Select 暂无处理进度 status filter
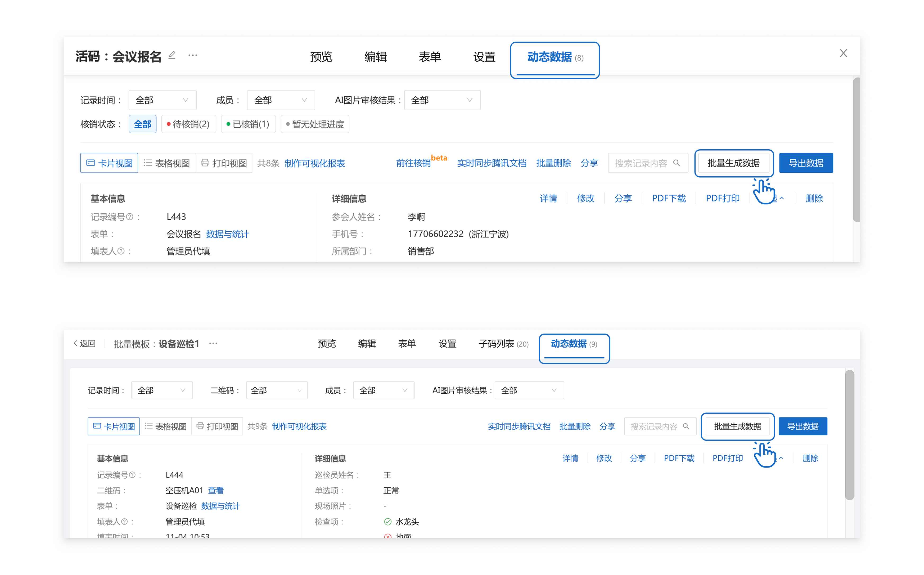 point(315,124)
